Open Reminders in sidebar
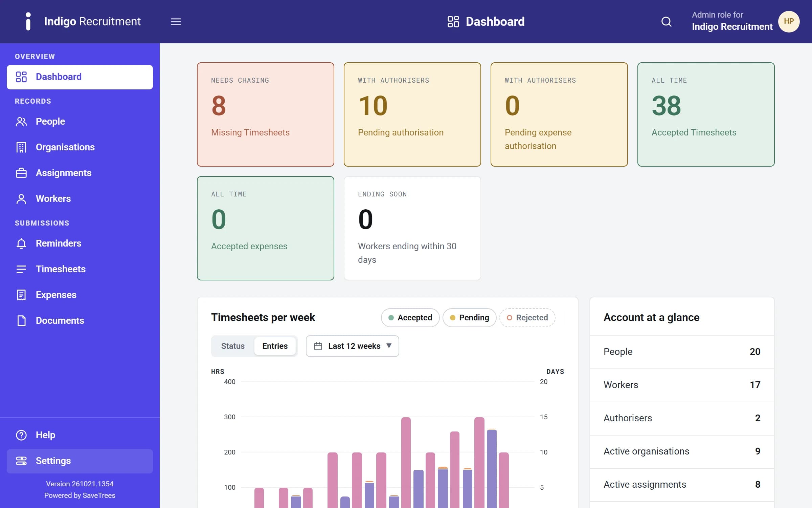The image size is (812, 508). [80, 244]
